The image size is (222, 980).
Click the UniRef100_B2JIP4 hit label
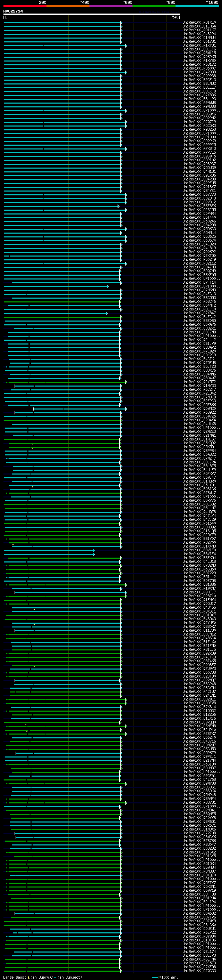tap(199, 902)
